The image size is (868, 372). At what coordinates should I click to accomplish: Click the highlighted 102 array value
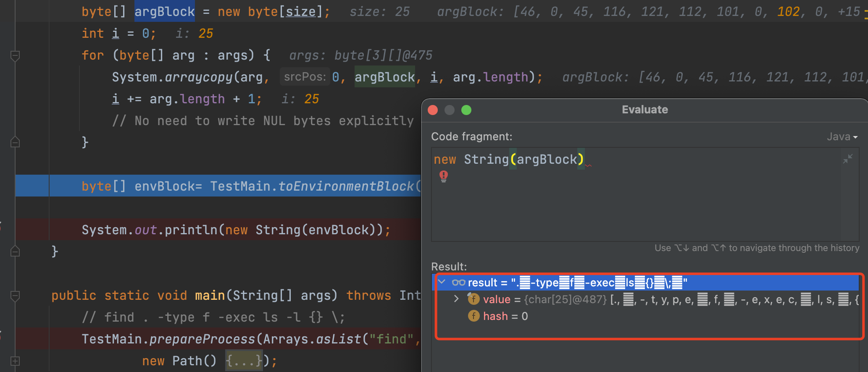click(789, 12)
